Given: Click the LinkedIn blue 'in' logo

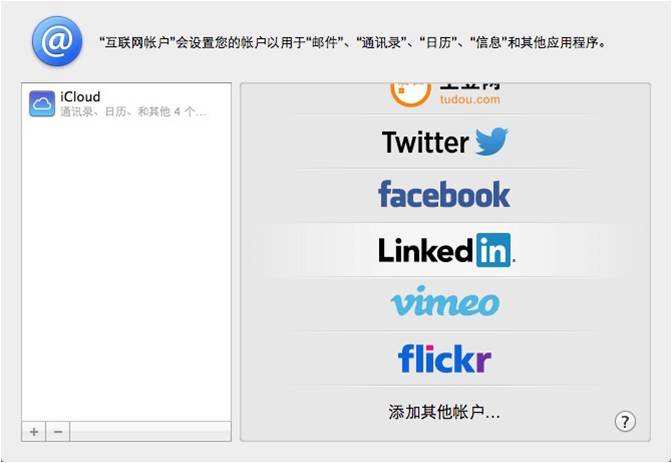Looking at the screenshot, I should (x=494, y=250).
